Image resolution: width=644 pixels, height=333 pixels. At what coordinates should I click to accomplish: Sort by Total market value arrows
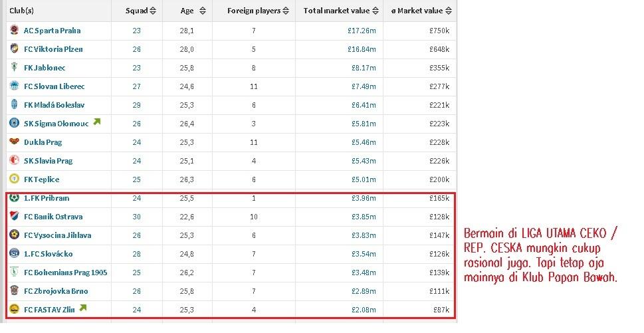click(376, 11)
